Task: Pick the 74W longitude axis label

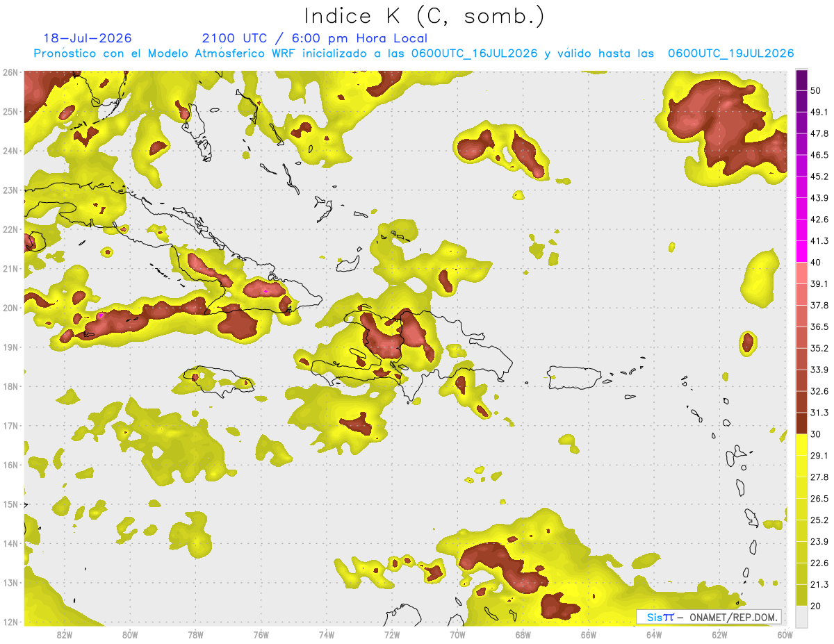Action: [x=327, y=634]
